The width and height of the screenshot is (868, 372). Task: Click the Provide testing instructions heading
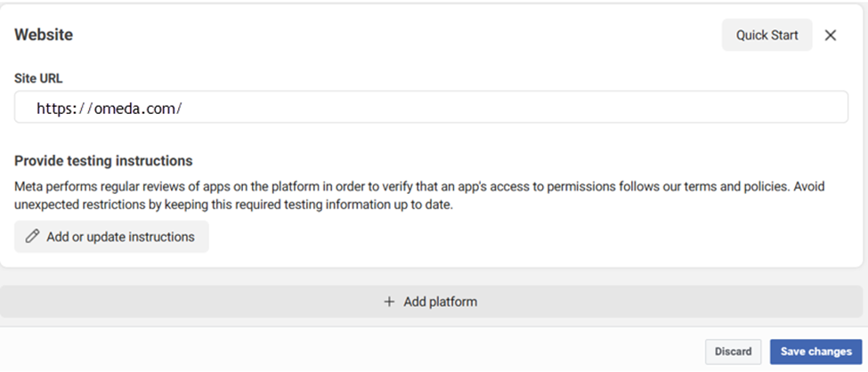[103, 161]
